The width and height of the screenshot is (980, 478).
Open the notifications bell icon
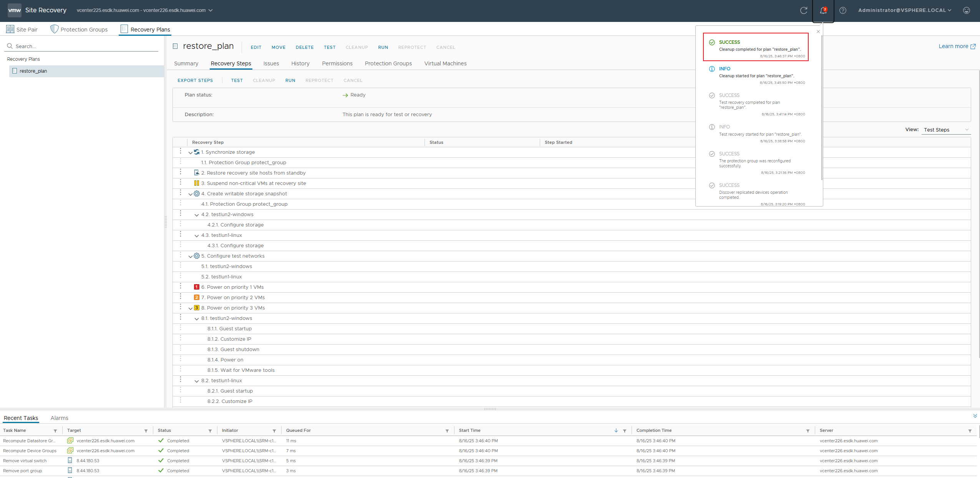click(823, 10)
